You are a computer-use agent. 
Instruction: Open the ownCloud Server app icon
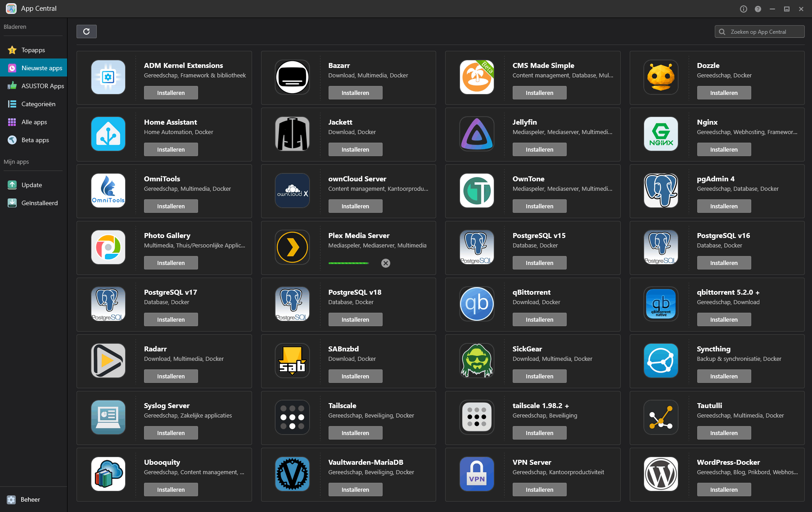[292, 191]
